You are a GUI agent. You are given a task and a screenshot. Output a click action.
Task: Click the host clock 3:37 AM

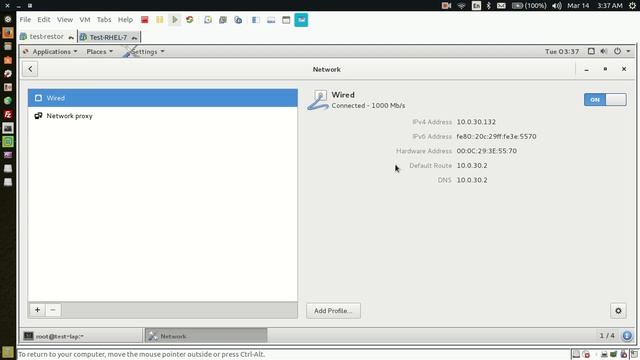pyautogui.click(x=610, y=6)
